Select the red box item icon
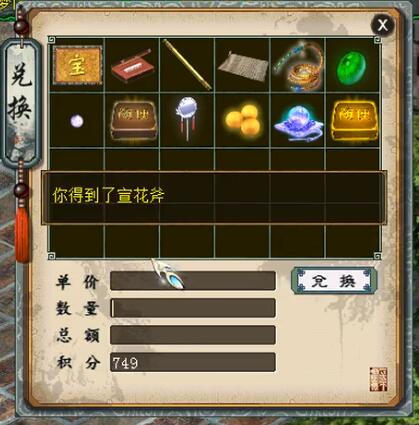 (131, 66)
